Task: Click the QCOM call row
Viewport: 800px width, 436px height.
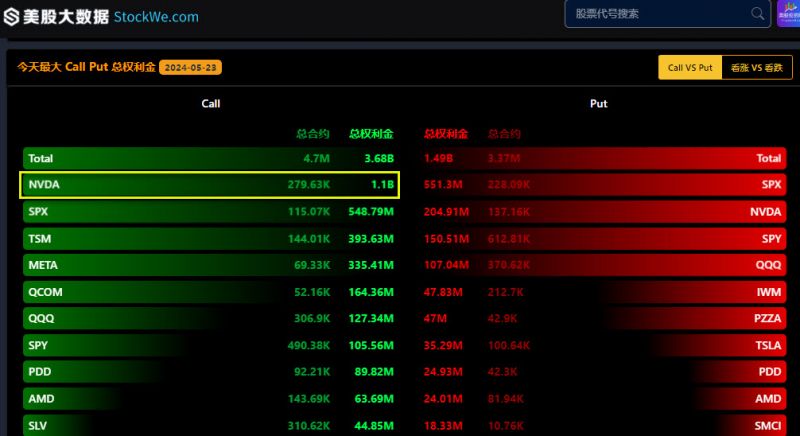Action: click(x=210, y=292)
